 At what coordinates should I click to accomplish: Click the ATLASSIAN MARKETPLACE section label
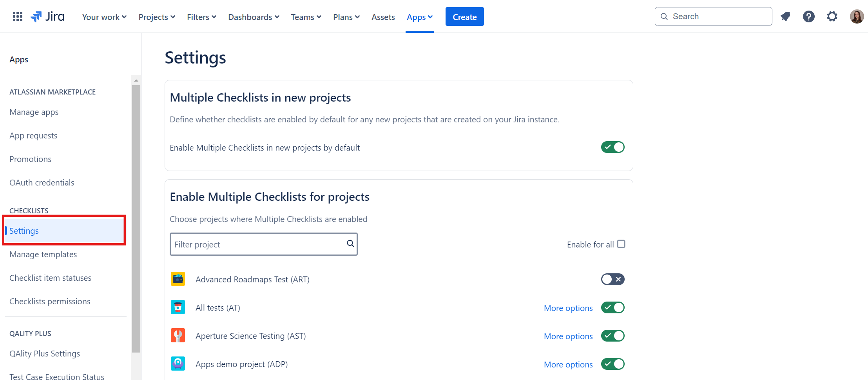[x=53, y=92]
